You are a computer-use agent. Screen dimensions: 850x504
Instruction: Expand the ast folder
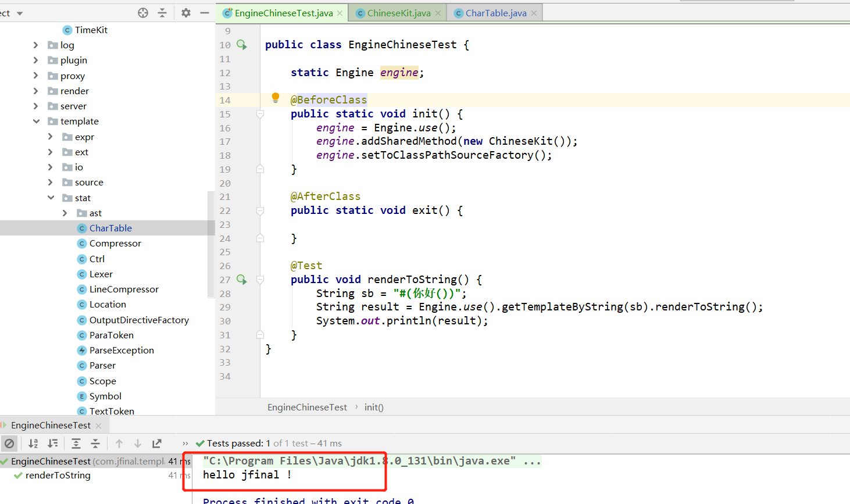tap(65, 213)
